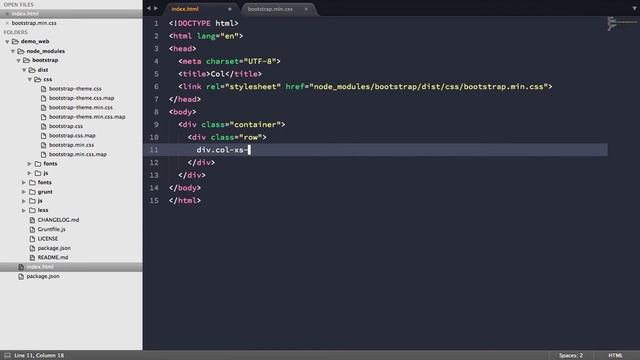Open bootstrap.min.css.map file
Viewport: 640px width, 360px height.
(78, 154)
